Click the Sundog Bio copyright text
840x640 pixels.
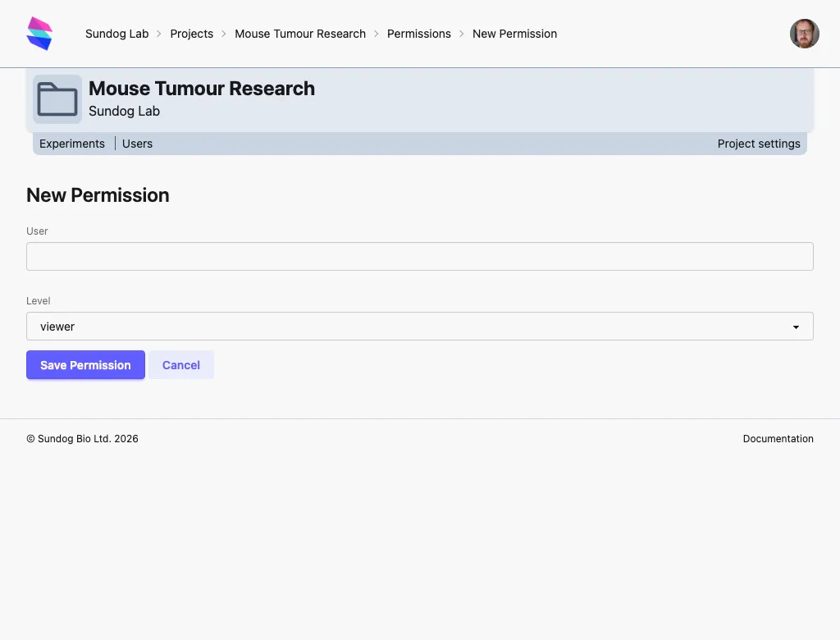point(82,438)
